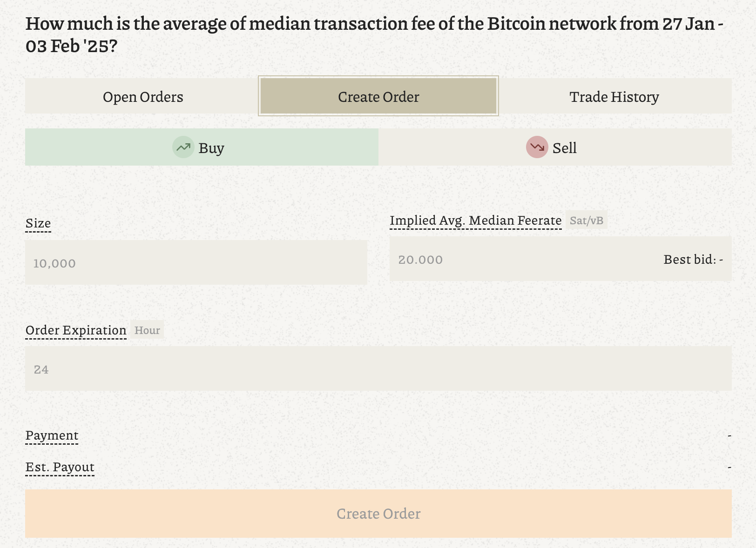756x548 pixels.
Task: Choose the Buy order side
Action: click(x=202, y=147)
